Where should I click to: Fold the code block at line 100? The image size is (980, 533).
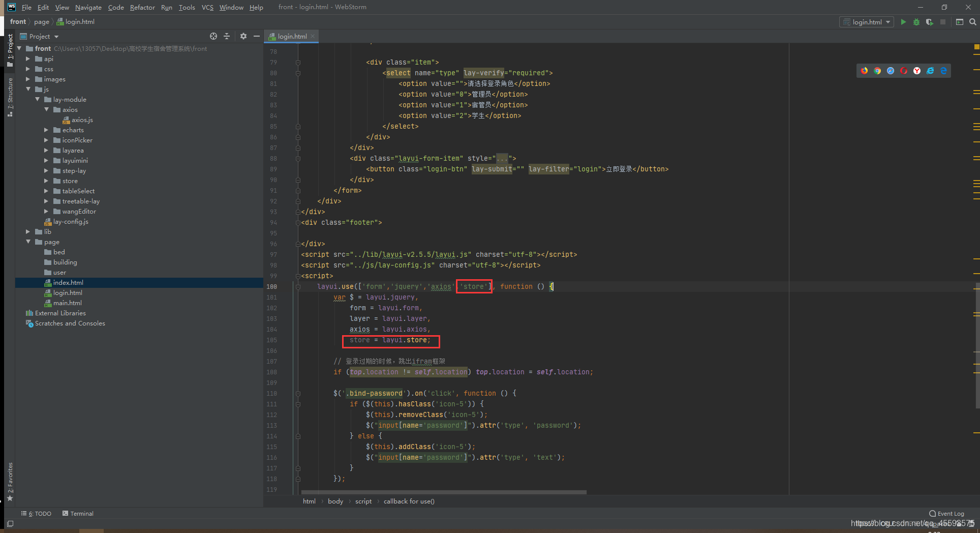(298, 286)
